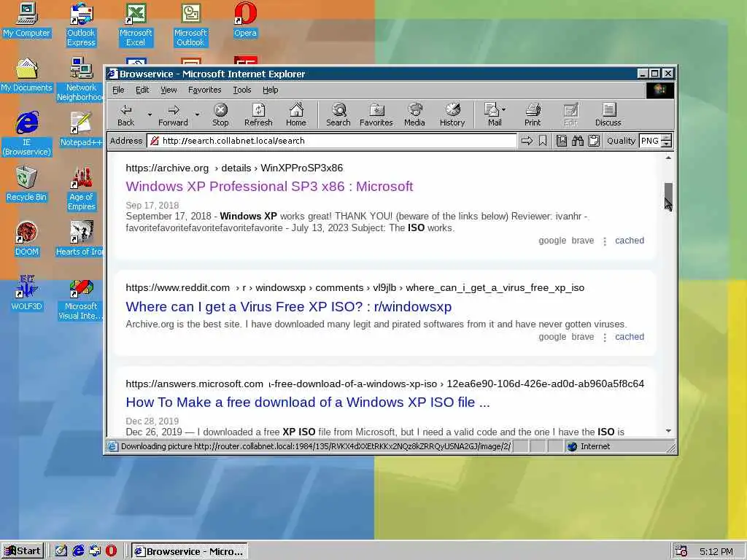Click the Discuss toolbar button

(x=608, y=114)
